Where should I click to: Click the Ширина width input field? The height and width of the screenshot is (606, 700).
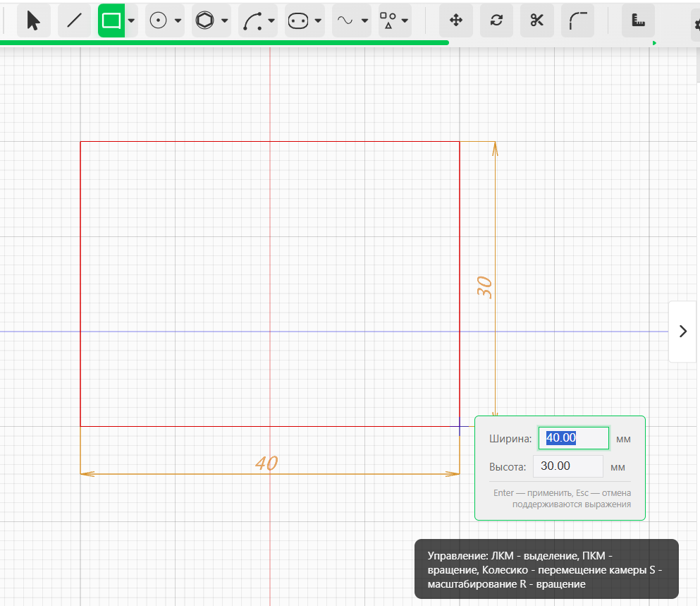pos(574,438)
